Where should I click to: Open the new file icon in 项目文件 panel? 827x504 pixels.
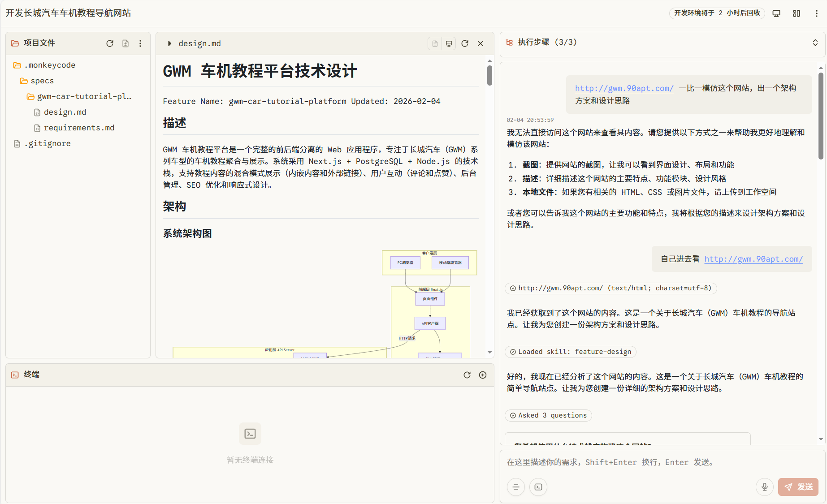point(125,43)
